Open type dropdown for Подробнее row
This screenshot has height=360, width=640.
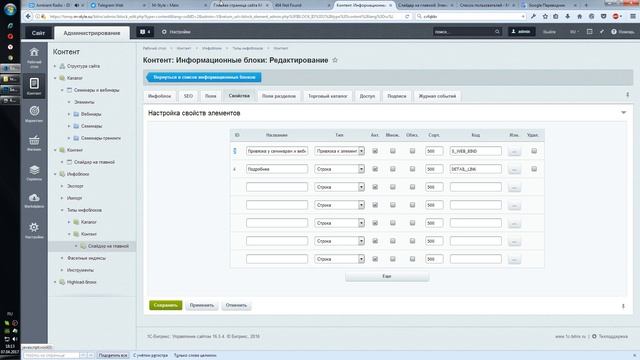pos(339,169)
